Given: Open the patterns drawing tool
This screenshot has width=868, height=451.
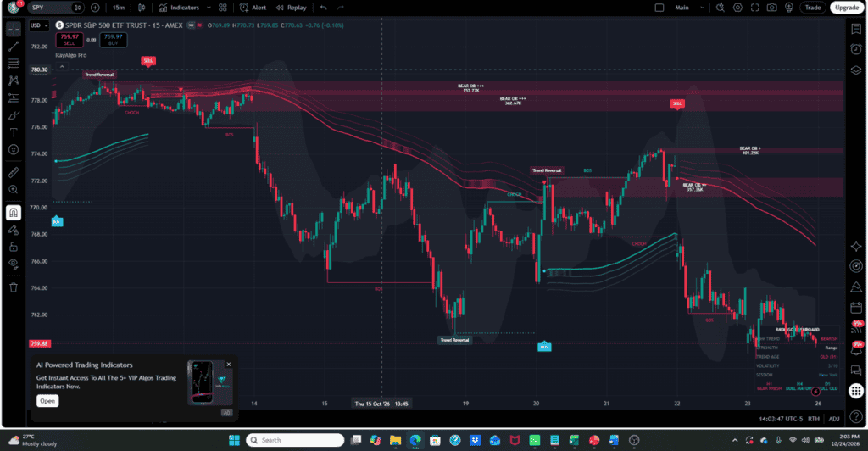Looking at the screenshot, I should click(14, 81).
